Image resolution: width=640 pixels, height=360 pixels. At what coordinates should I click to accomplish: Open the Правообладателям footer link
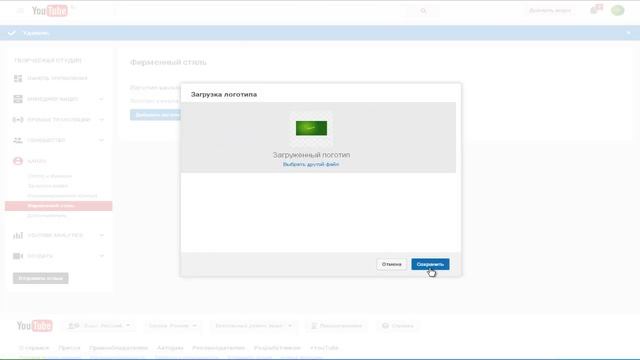(x=118, y=348)
